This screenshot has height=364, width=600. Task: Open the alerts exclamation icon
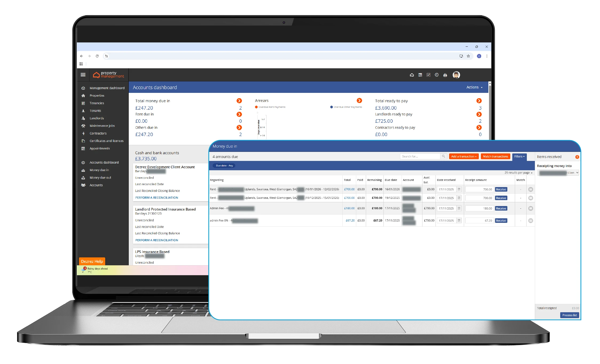(437, 75)
